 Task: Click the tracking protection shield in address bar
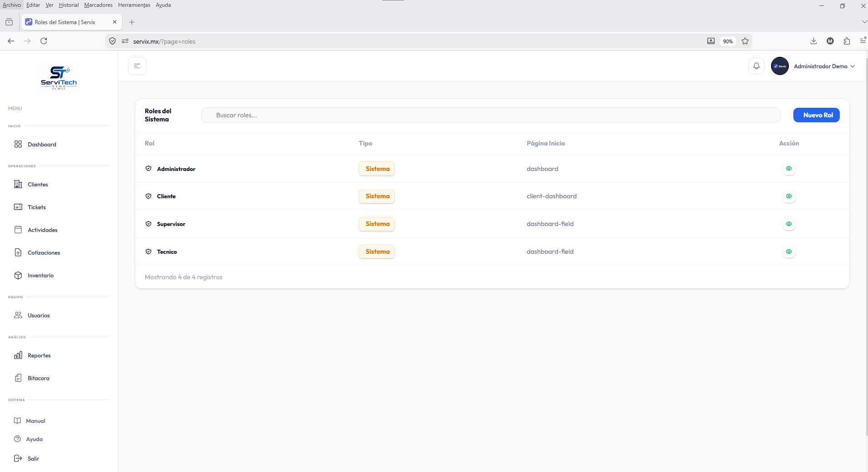tap(112, 41)
